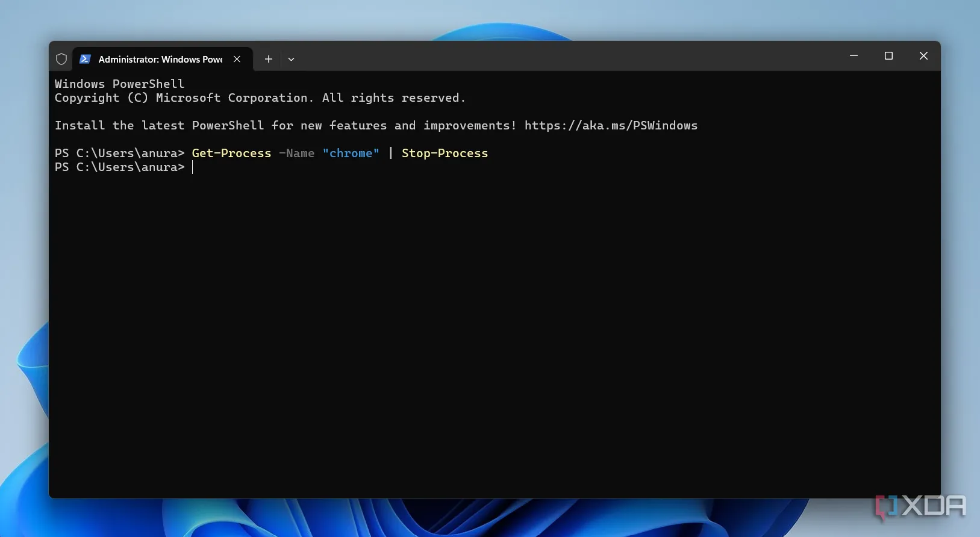980x537 pixels.
Task: Select the Administrator: Windows PowerShell tab
Action: (163, 59)
